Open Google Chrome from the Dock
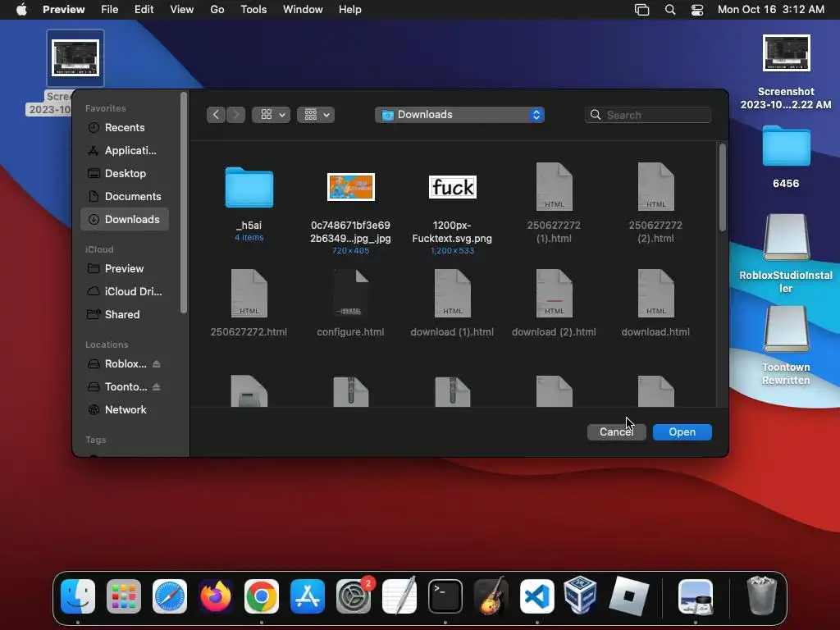The image size is (840, 630). [262, 596]
